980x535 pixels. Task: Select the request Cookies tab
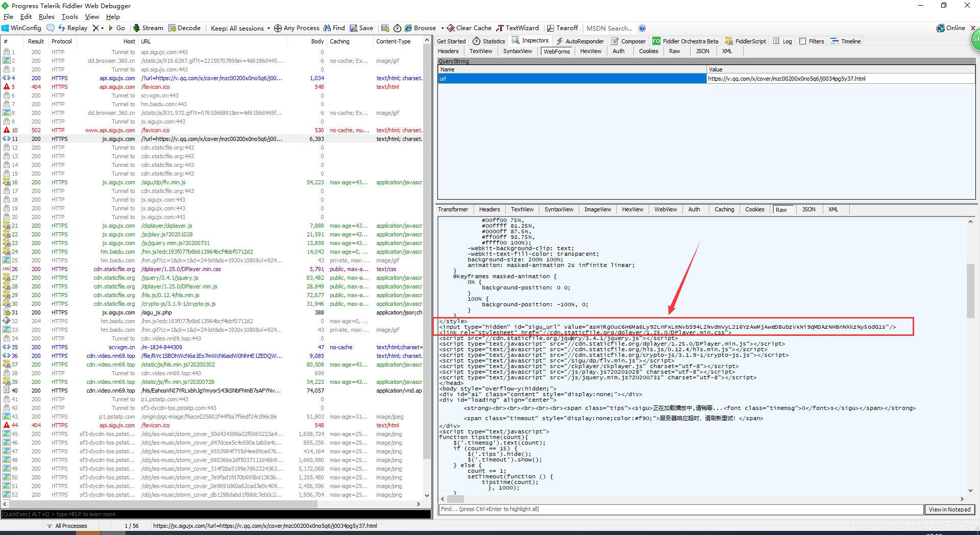(648, 51)
